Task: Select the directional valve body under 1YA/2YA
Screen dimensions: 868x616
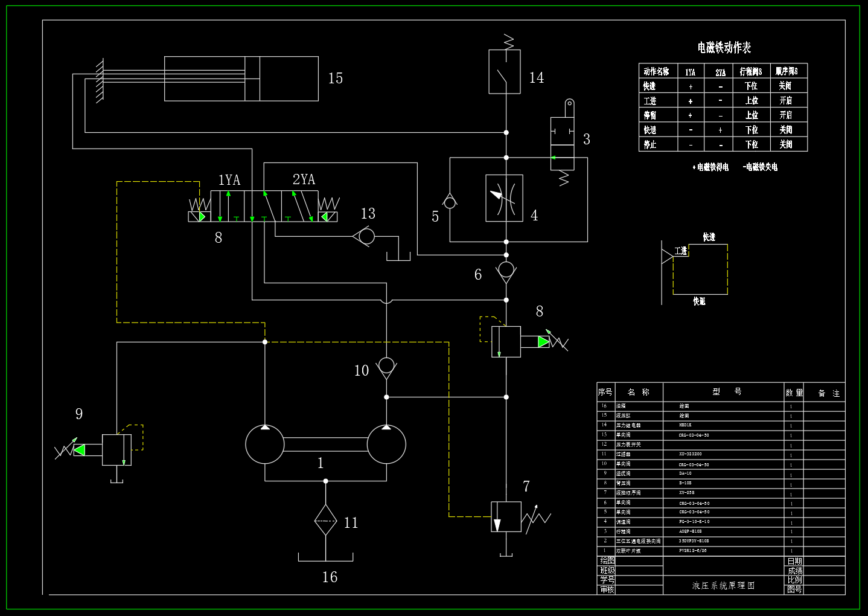Action: 264,206
